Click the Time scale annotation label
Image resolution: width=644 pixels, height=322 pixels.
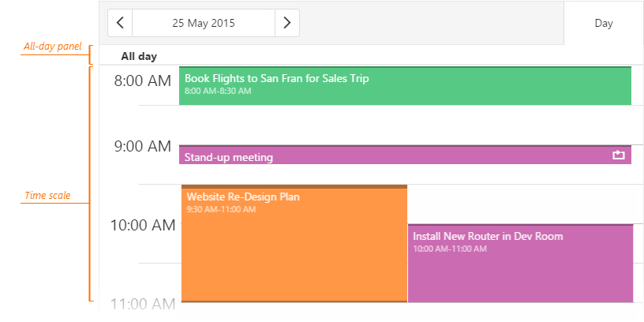pyautogui.click(x=47, y=196)
